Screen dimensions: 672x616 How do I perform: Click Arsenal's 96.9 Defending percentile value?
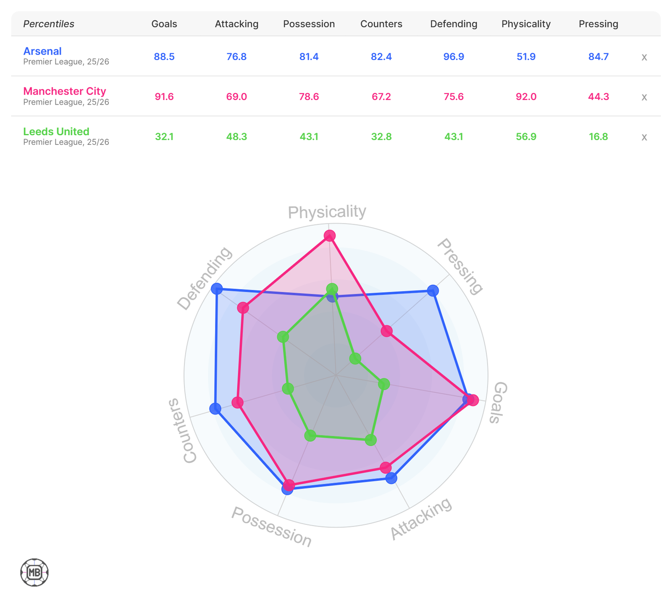(x=454, y=57)
